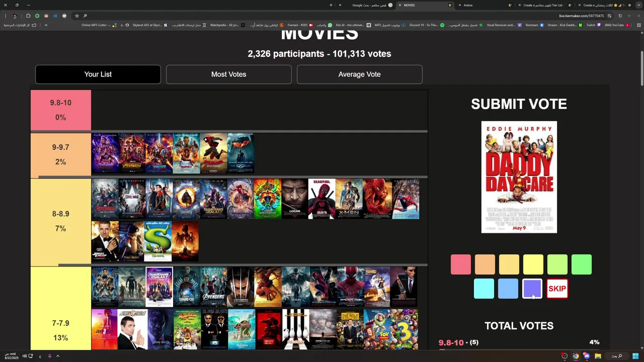Click the Logan poster in 8-8.9 tier
This screenshot has width=644, height=362.
(x=295, y=199)
